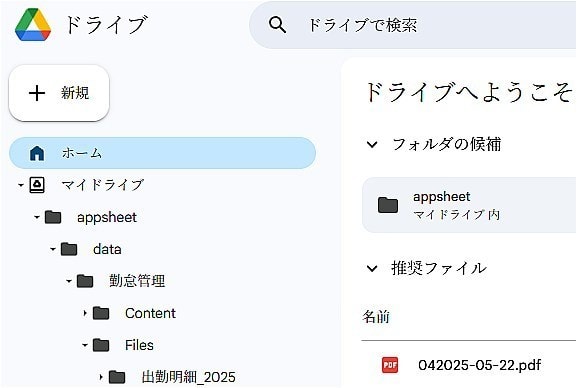Open the 042025-05-22.pdf file

pyautogui.click(x=479, y=365)
